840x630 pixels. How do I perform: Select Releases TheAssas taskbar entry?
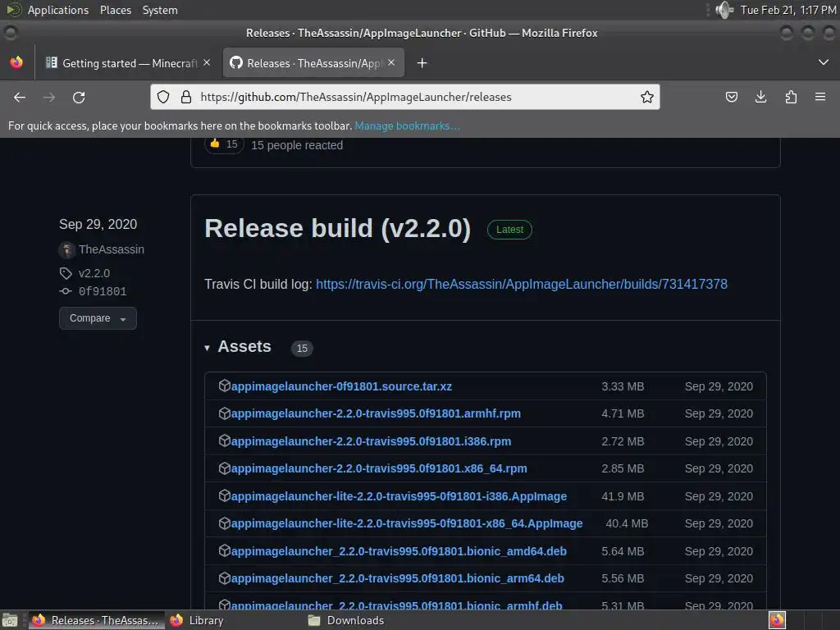97,620
